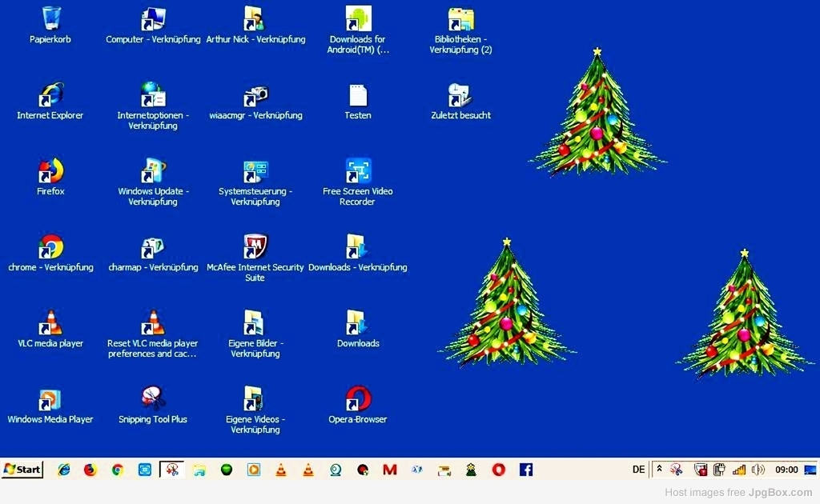Launch Chrome from the taskbar

118,470
